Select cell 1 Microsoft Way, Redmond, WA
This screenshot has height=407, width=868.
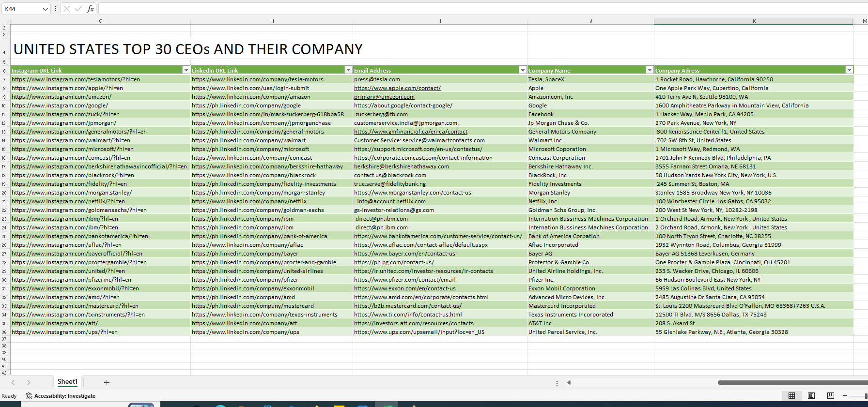click(754, 149)
